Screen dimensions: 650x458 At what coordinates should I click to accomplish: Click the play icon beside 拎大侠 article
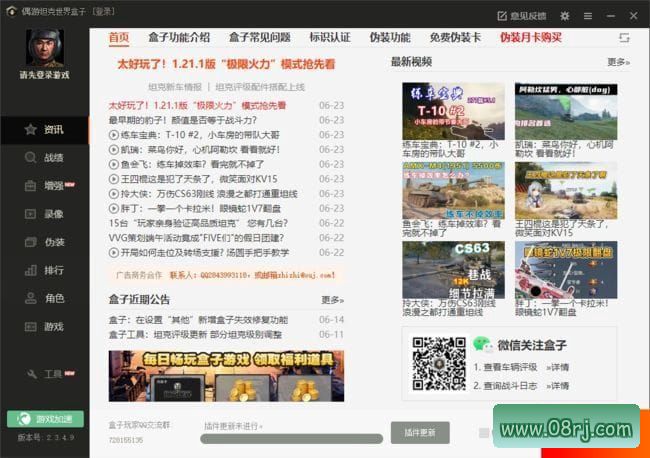114,194
